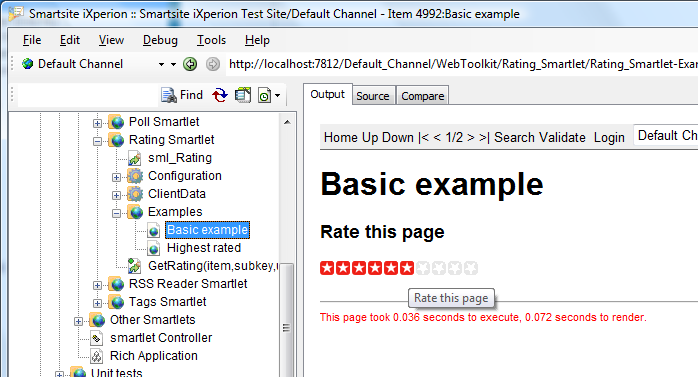Image resolution: width=698 pixels, height=377 pixels.
Task: Switch to the Compare tab
Action: click(422, 96)
